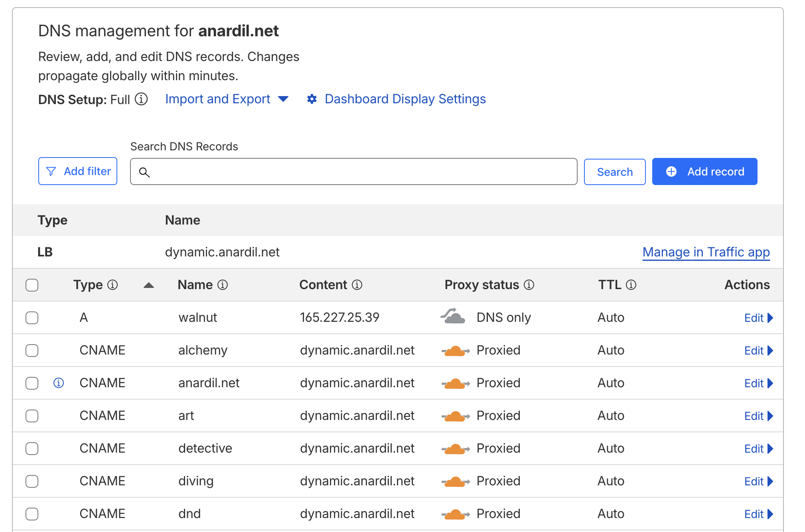Viewport: 805px width, 532px height.
Task: Click the DNS Setup info icon
Action: tap(141, 99)
